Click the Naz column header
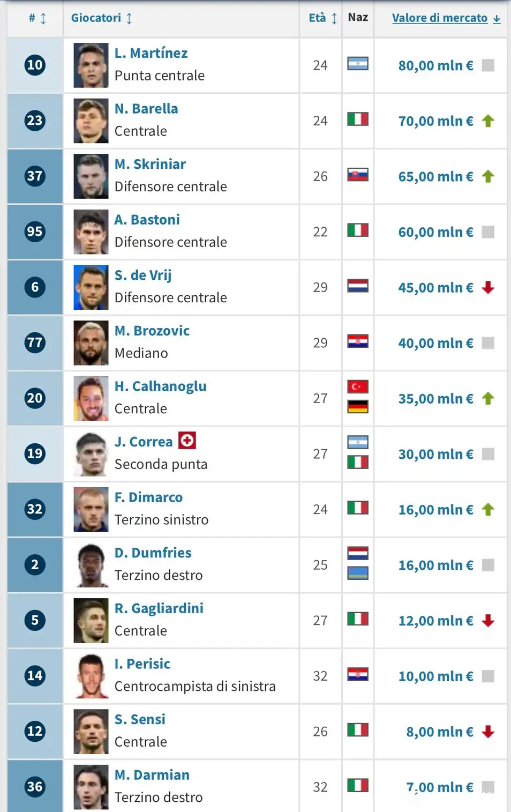This screenshot has height=812, width=511. click(358, 17)
